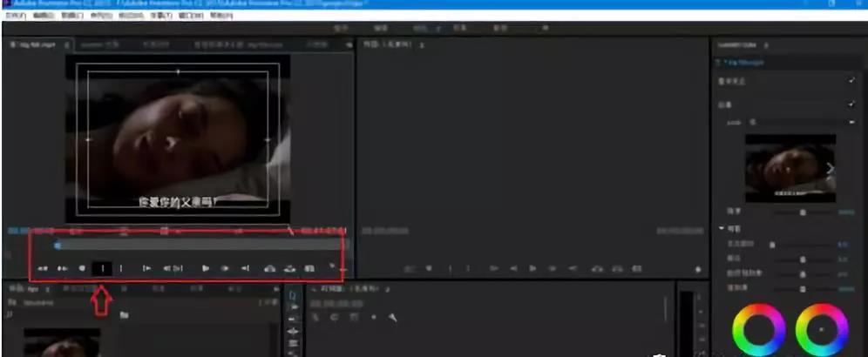Open the Source monitor zoom level dropdown

point(77,230)
